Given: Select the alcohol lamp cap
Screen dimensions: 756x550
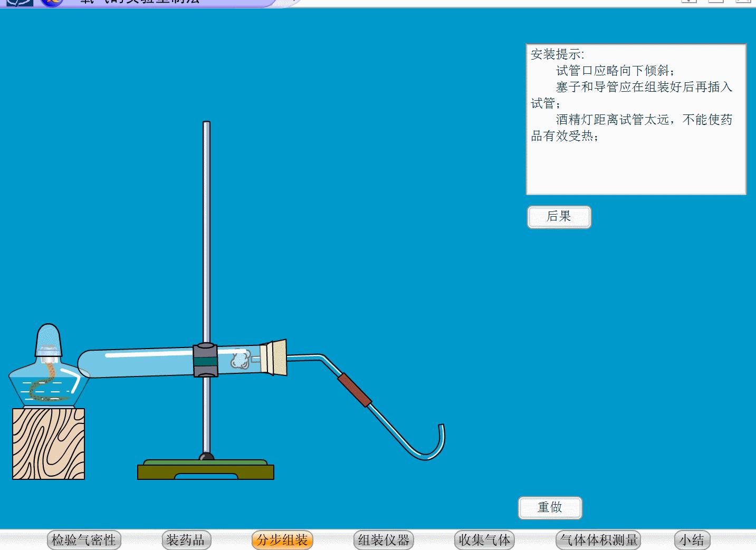Looking at the screenshot, I should tap(48, 340).
